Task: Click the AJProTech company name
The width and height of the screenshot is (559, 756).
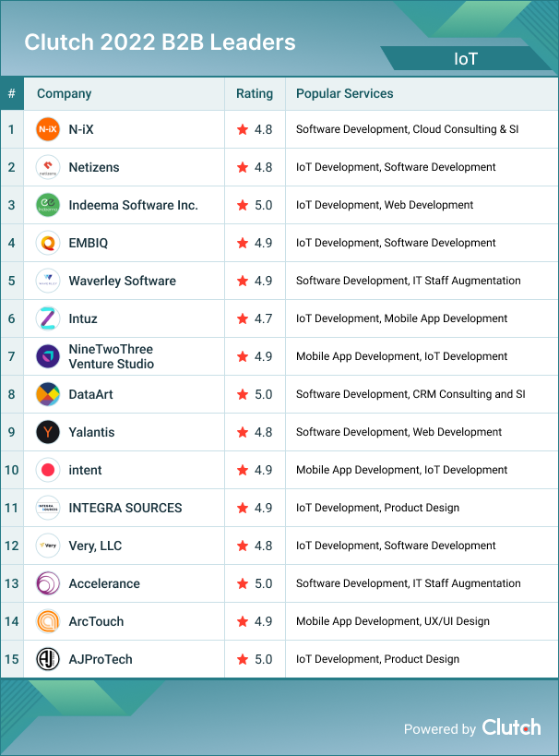Action: click(101, 659)
